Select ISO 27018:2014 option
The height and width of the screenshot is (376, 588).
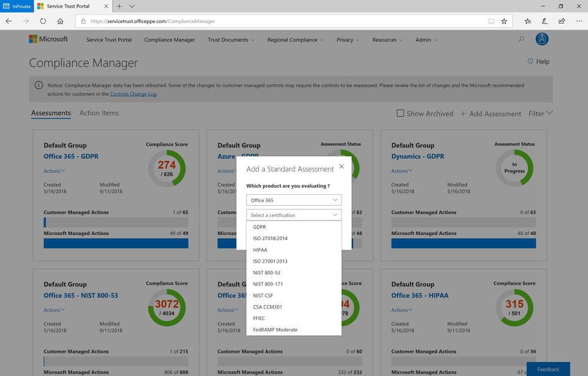pyautogui.click(x=294, y=238)
